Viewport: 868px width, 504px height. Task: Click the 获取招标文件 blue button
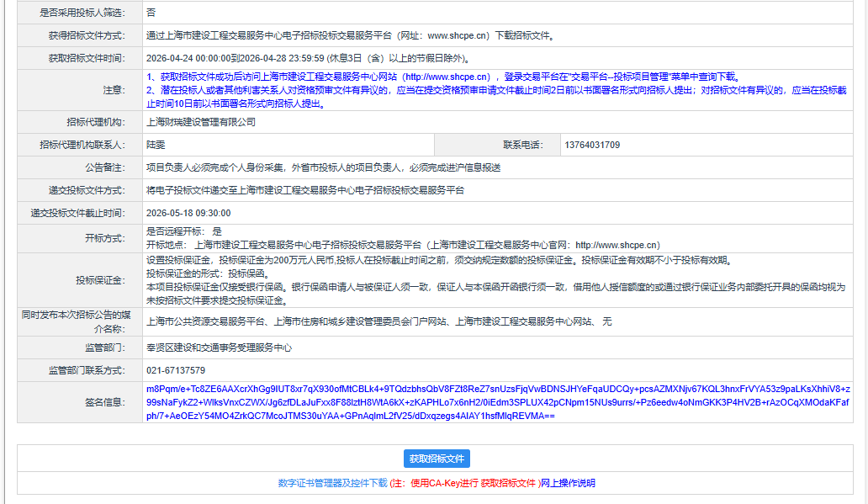pyautogui.click(x=437, y=459)
